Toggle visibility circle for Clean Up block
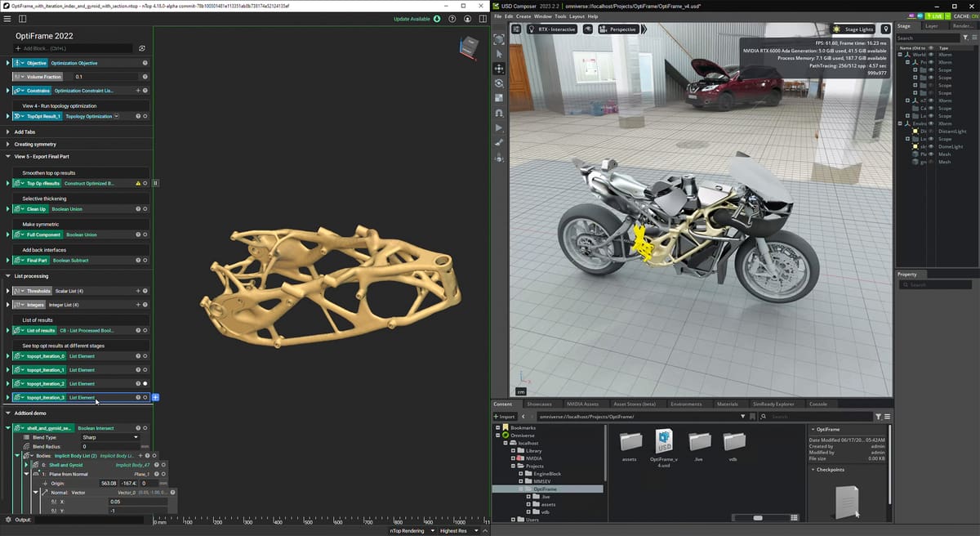The width and height of the screenshot is (980, 536). 145,209
